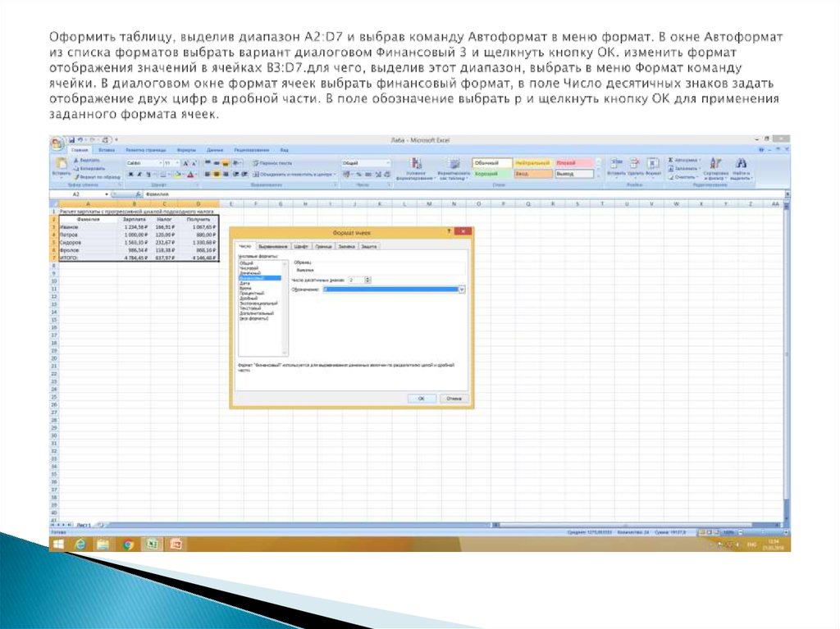Click Wrap Text (Перенос текста)
The width and height of the screenshot is (840, 629).
(x=272, y=163)
